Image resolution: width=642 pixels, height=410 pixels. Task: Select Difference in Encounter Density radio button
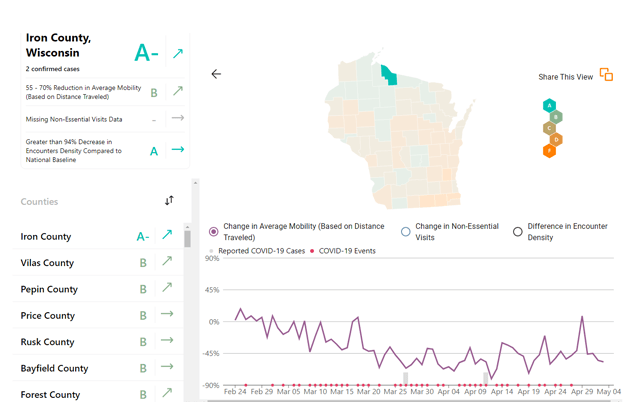(x=518, y=231)
